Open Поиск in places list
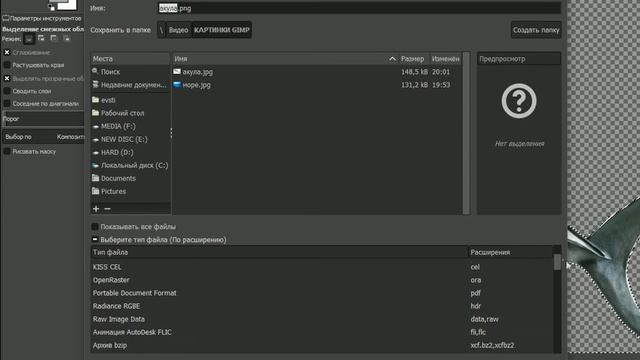This screenshot has width=640, height=360. (130, 71)
